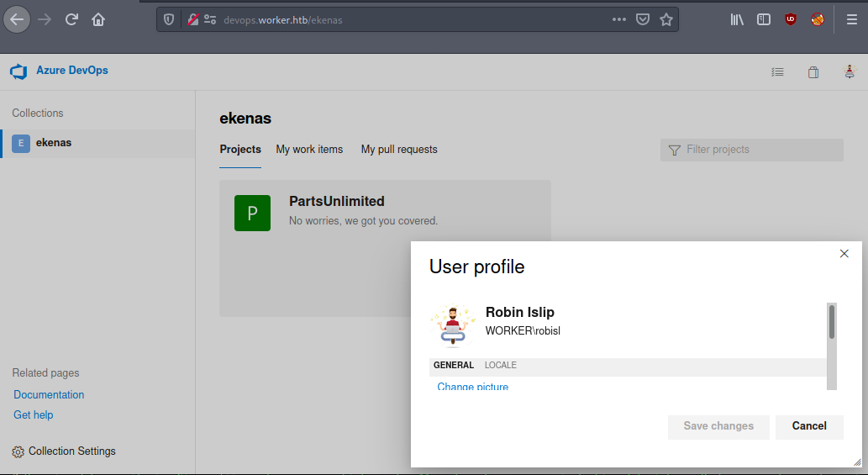Click Cancel in User profile dialog
This screenshot has height=475, width=868.
tap(809, 427)
